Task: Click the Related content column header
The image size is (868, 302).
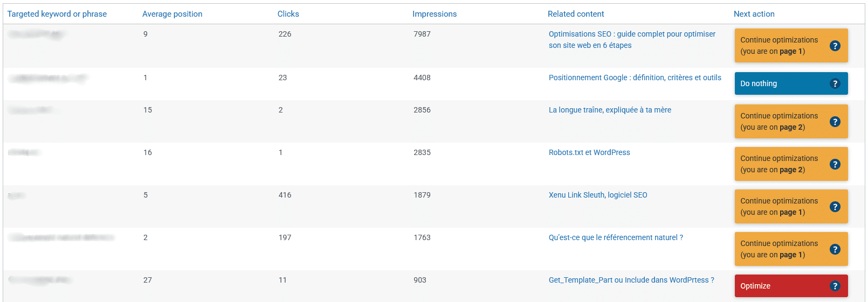Action: click(x=576, y=14)
